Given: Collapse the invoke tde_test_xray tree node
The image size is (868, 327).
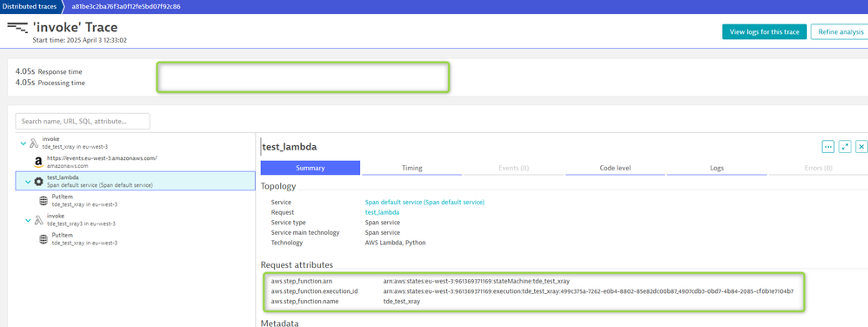Looking at the screenshot, I should pyautogui.click(x=23, y=143).
